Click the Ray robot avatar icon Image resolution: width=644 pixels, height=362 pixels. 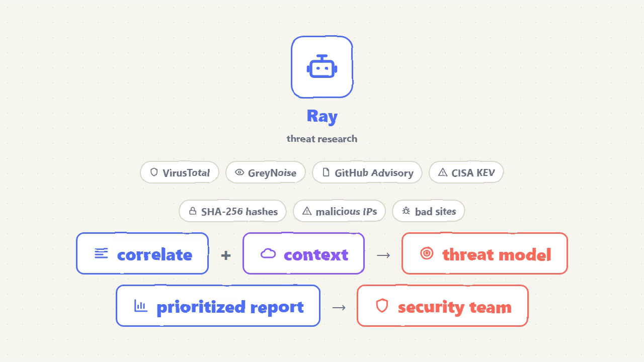pyautogui.click(x=322, y=67)
